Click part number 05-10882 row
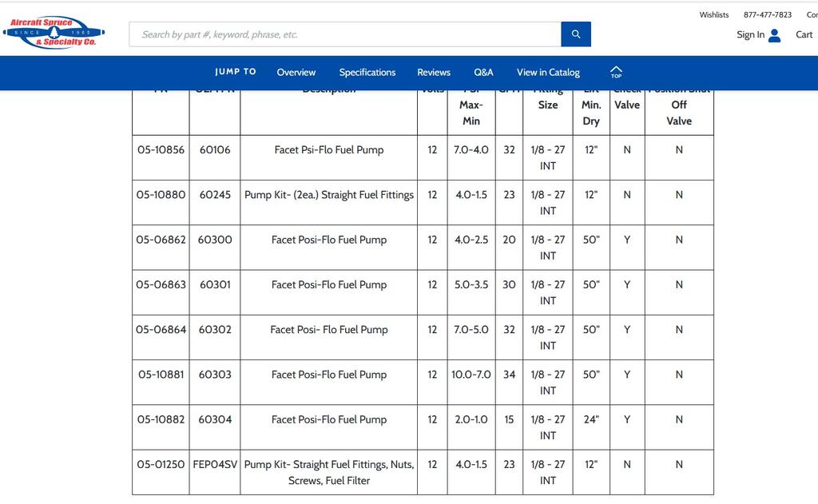 161,419
